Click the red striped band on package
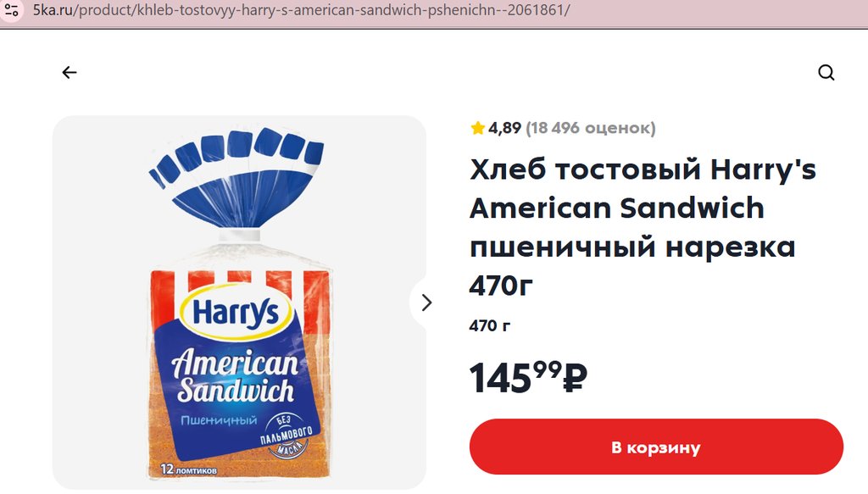This screenshot has width=868, height=494. tap(240, 284)
